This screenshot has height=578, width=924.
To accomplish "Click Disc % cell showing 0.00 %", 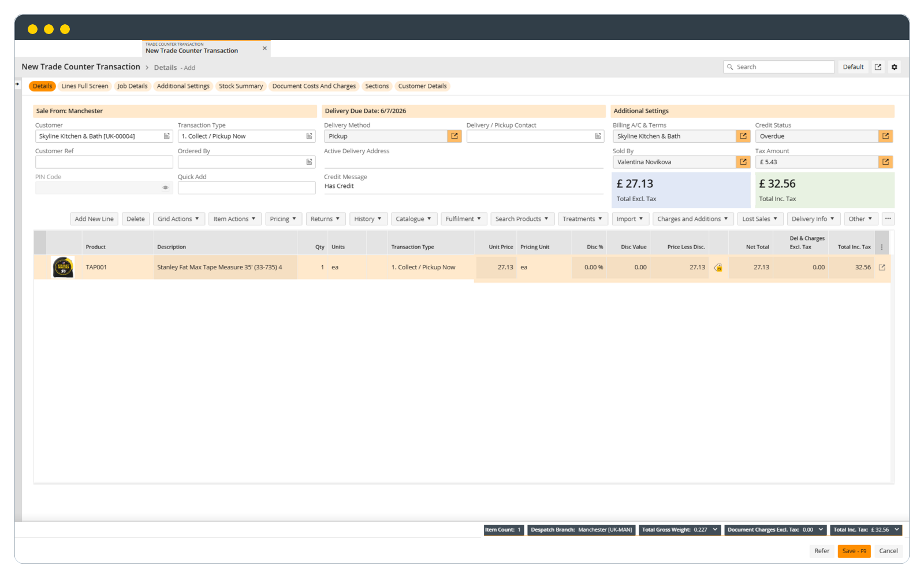I will [589, 268].
